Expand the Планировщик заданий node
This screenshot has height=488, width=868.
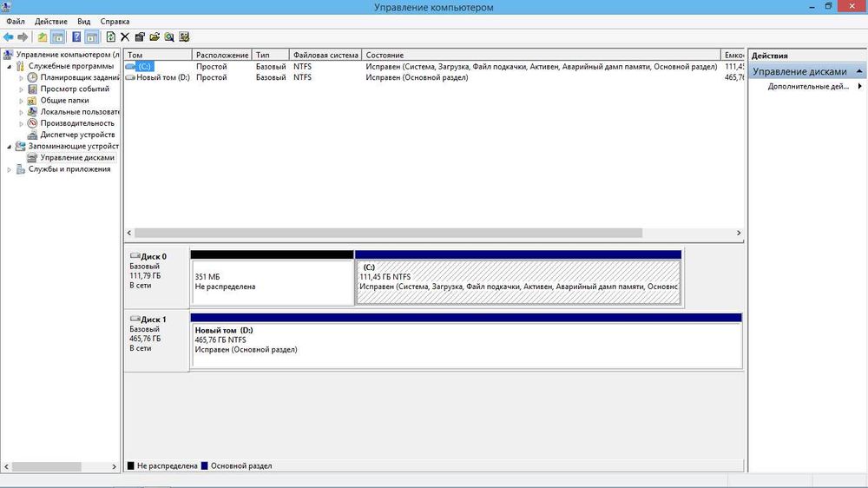pyautogui.click(x=21, y=78)
